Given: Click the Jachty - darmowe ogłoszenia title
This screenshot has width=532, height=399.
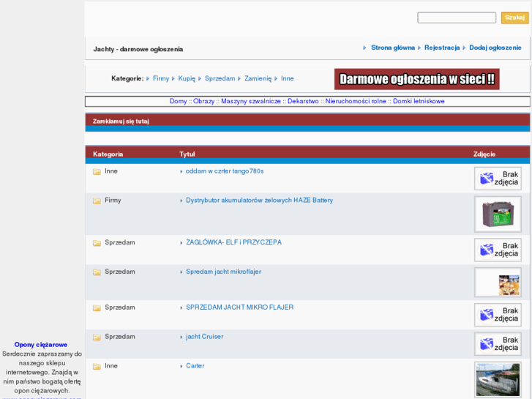Looking at the screenshot, I should 138,49.
